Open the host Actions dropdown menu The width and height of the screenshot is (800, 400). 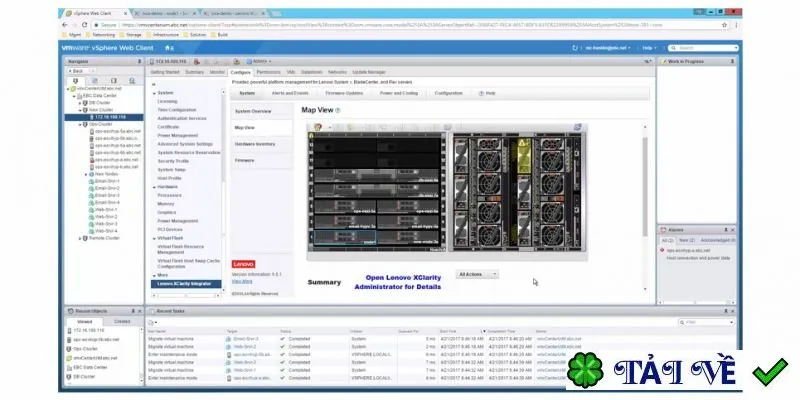pos(262,61)
